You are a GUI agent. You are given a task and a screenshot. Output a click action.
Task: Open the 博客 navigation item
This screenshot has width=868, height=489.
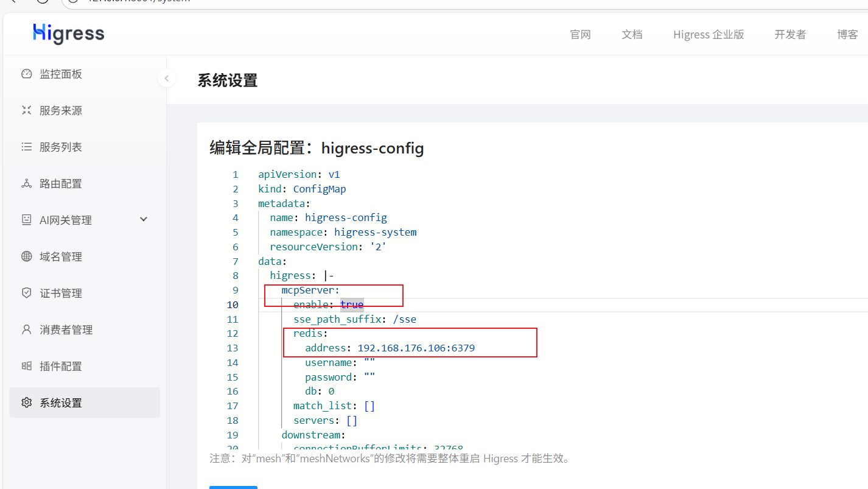(847, 35)
